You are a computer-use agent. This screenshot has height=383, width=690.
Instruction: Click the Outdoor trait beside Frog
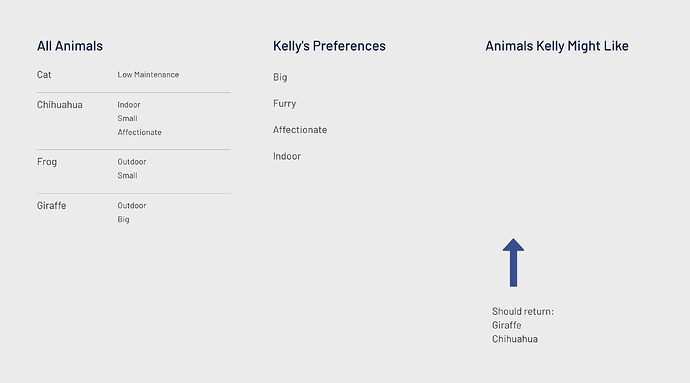click(x=132, y=162)
